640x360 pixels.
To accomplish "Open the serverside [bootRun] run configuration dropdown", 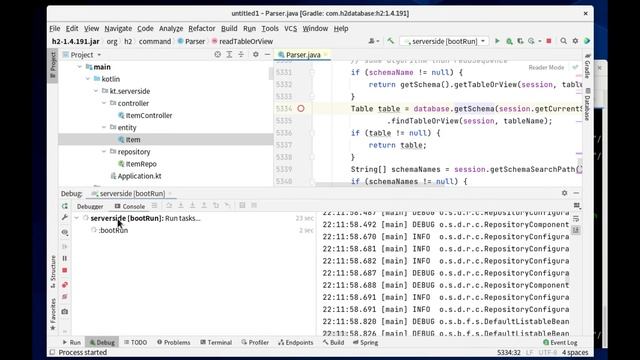I will coord(444,41).
